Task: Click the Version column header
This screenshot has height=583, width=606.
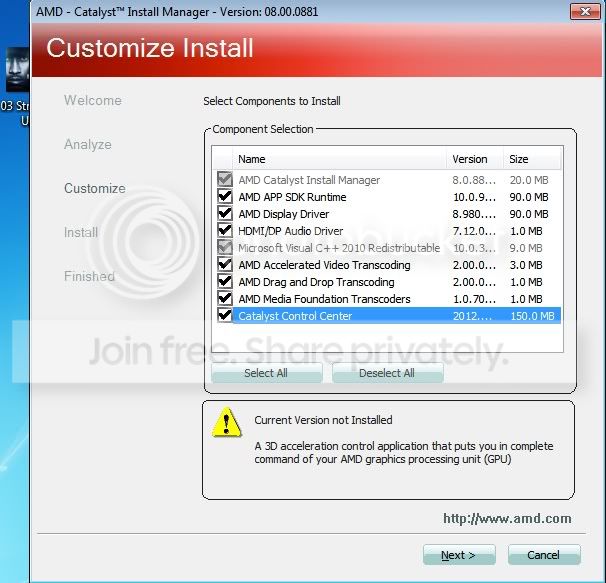Action: [x=475, y=159]
